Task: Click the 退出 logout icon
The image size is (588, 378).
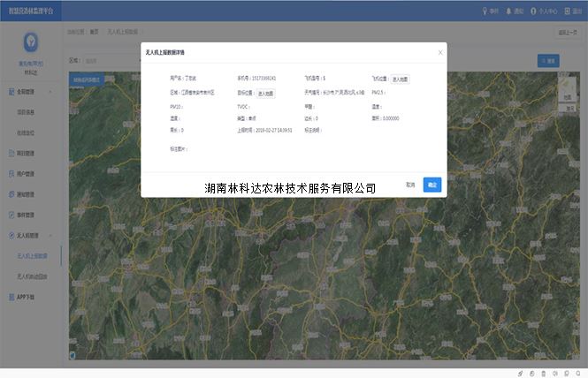Action: point(568,11)
